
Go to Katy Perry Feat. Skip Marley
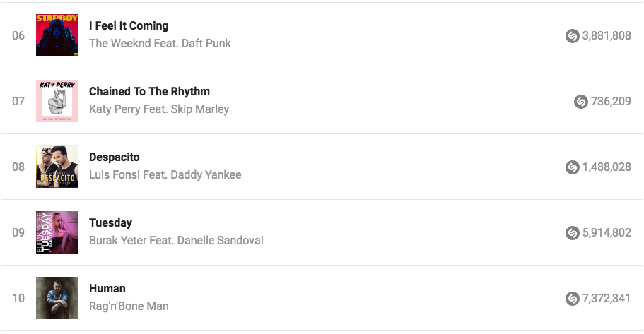(x=159, y=109)
